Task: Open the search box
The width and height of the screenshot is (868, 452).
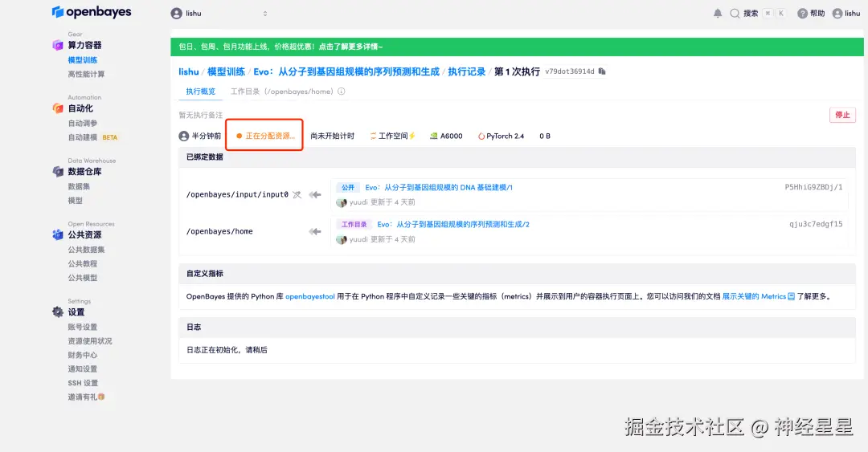Action: pyautogui.click(x=757, y=14)
